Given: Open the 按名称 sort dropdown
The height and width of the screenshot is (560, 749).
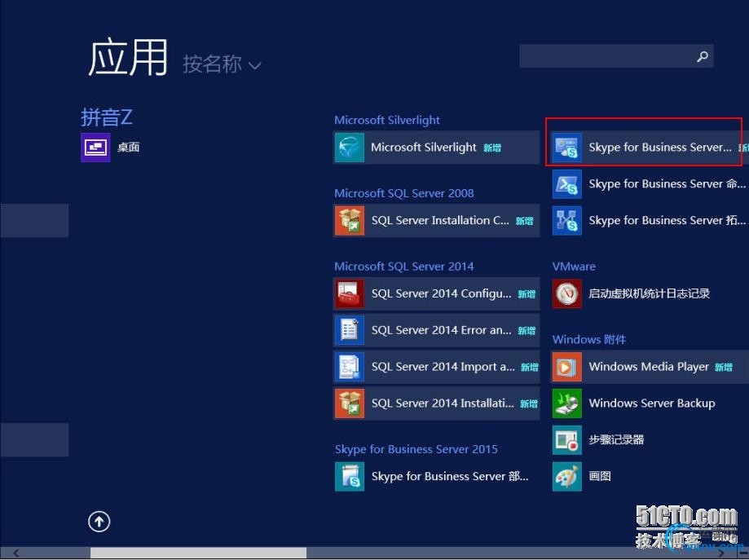Looking at the screenshot, I should click(x=222, y=64).
